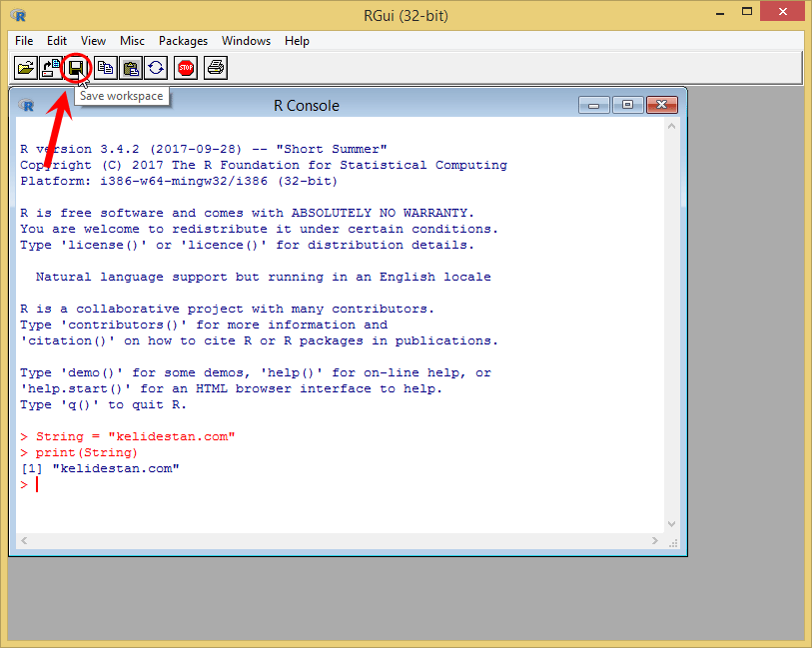Minimize the RGui main window
812x648 pixels.
click(x=720, y=12)
